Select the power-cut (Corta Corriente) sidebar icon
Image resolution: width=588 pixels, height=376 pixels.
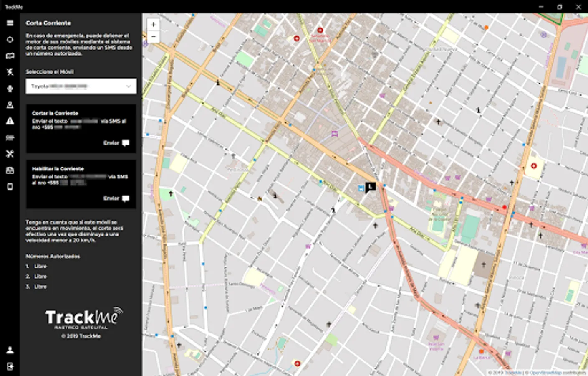click(10, 72)
